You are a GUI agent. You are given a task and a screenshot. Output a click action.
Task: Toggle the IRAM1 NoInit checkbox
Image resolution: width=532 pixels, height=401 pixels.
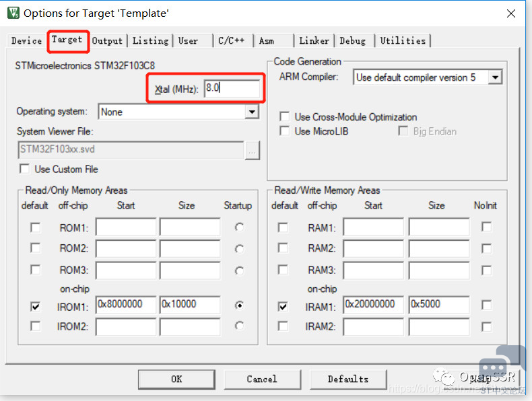coord(486,305)
